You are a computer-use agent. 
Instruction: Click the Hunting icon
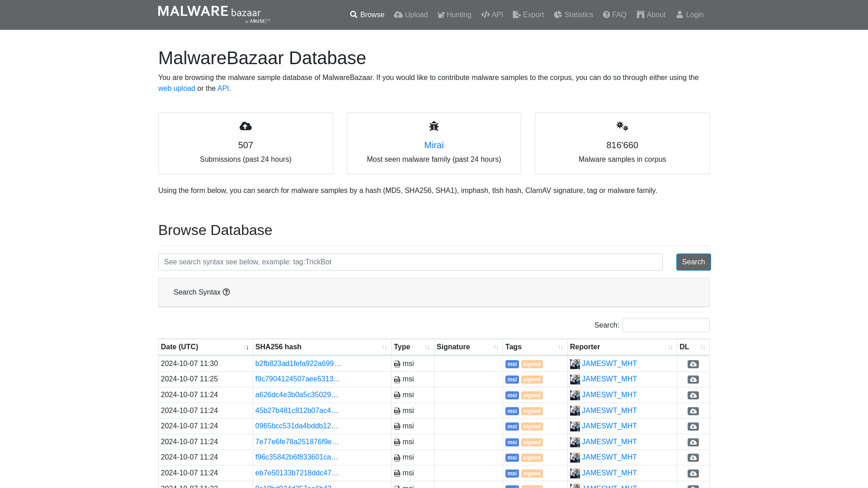coord(441,14)
